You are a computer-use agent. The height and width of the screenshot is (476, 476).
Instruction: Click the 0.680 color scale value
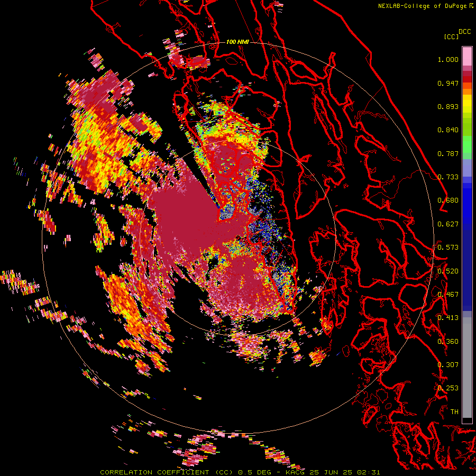pos(448,200)
